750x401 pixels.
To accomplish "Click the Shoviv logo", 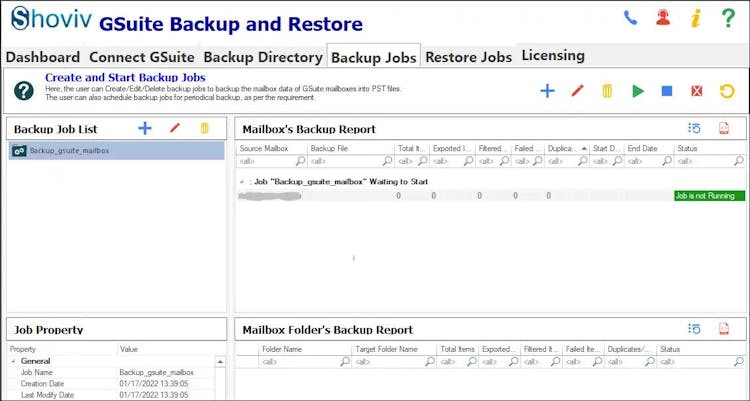I will coord(51,19).
